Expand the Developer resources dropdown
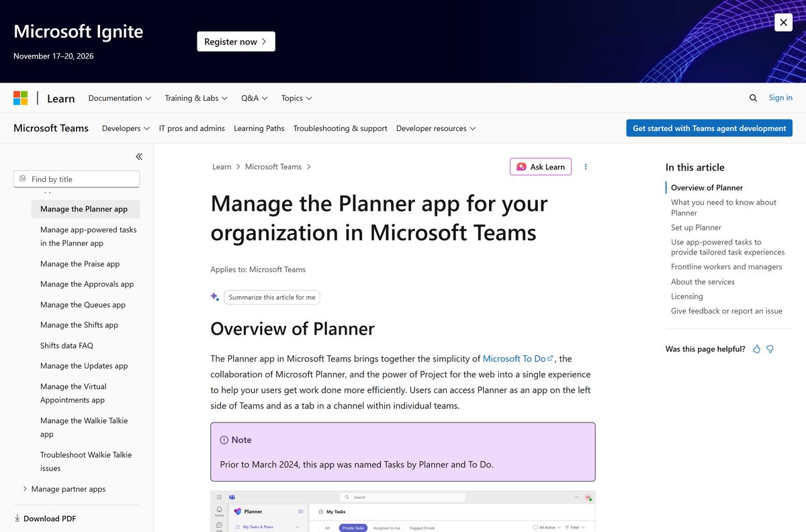806x532 pixels. coord(436,128)
